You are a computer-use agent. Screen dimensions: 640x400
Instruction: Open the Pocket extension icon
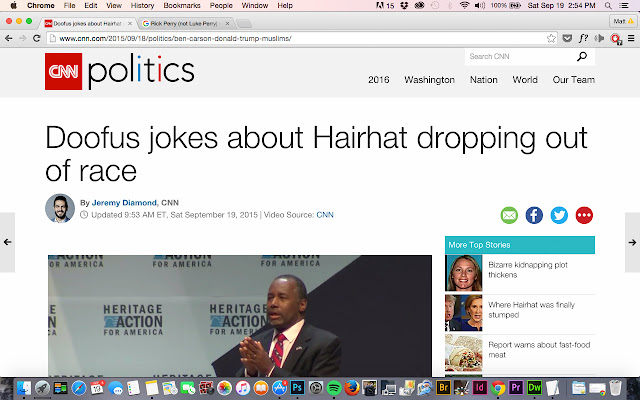point(567,38)
